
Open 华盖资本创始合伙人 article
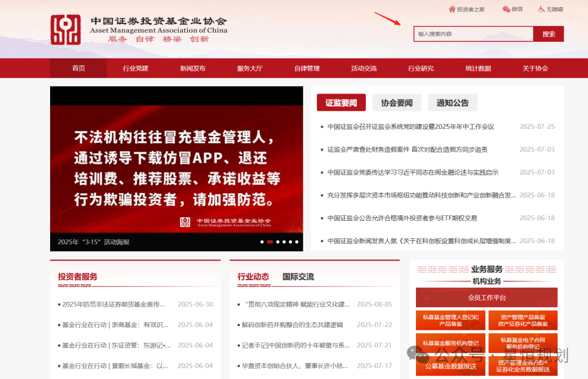tap(295, 365)
